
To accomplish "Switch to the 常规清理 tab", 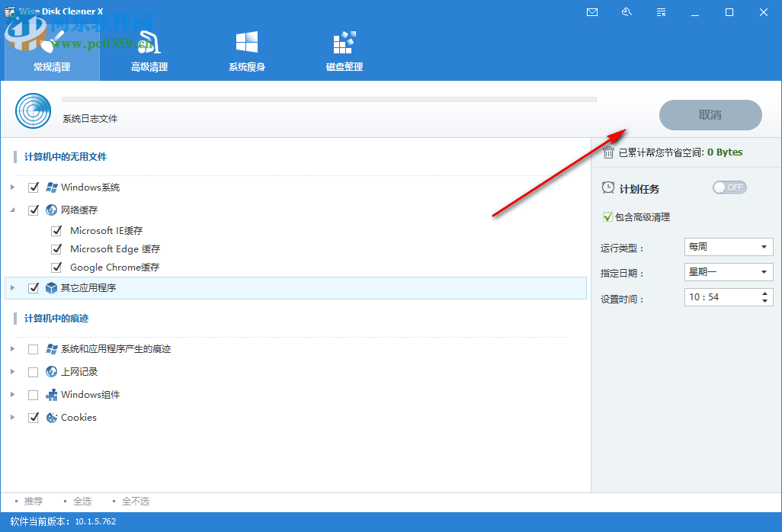I will click(x=52, y=51).
